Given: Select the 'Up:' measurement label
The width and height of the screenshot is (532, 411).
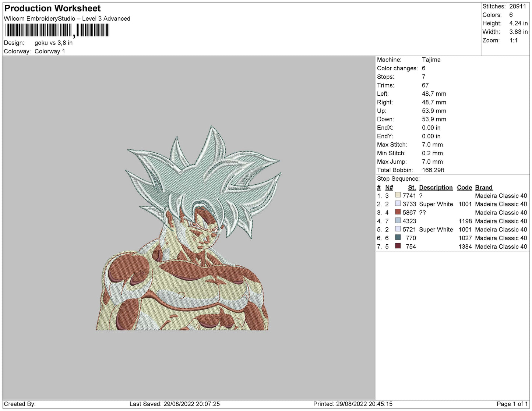Looking at the screenshot, I should (381, 110).
